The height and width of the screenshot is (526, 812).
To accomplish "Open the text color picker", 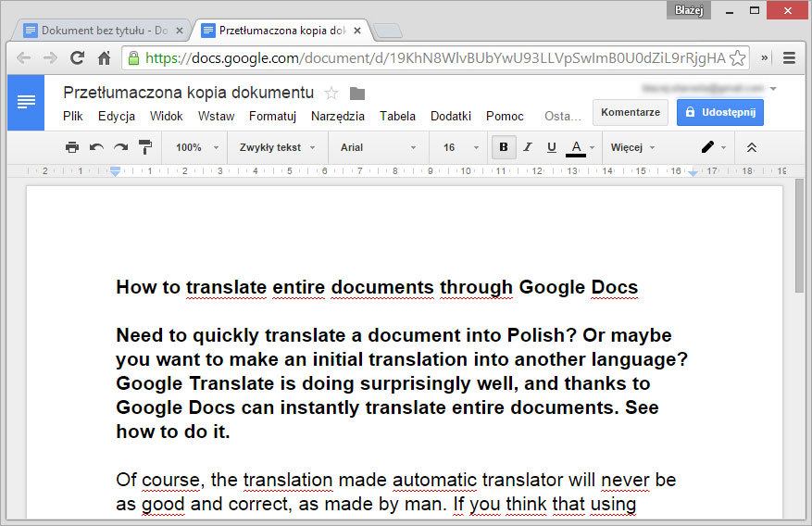I will click(x=580, y=147).
